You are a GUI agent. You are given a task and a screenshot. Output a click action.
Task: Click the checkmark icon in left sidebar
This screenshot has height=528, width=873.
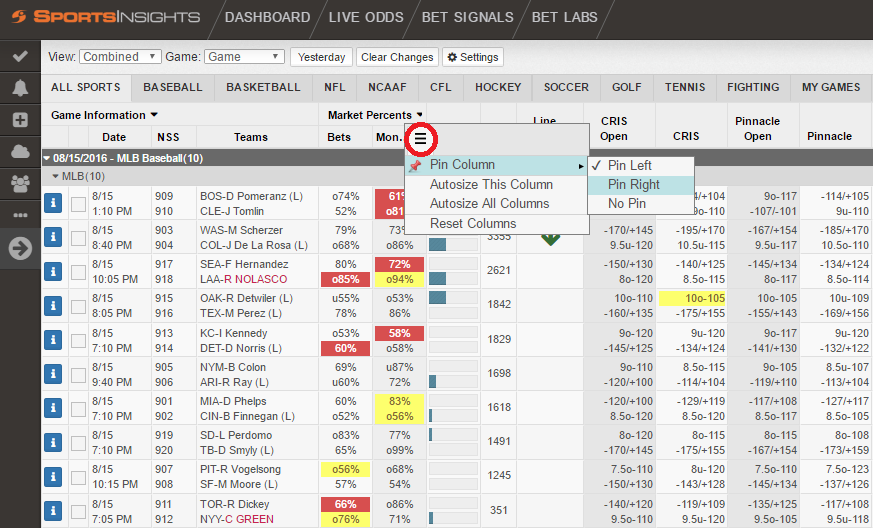point(20,56)
